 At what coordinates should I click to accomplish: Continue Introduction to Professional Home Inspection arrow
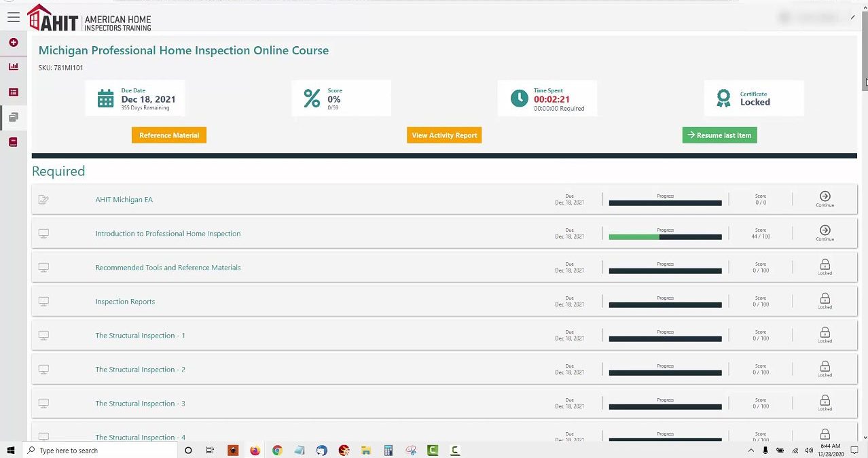click(x=825, y=233)
